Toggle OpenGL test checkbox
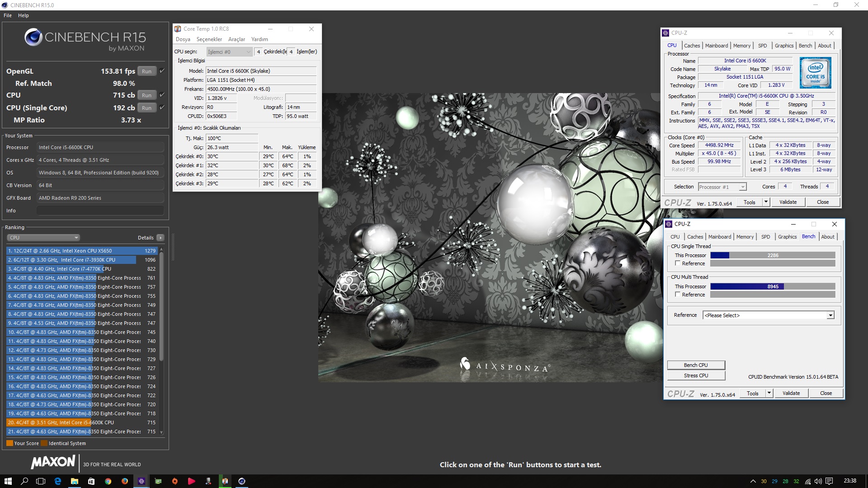The image size is (868, 488). (162, 71)
